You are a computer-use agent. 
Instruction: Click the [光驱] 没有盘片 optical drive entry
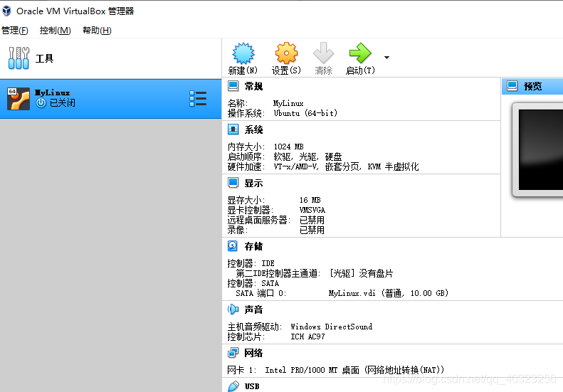pyautogui.click(x=361, y=273)
